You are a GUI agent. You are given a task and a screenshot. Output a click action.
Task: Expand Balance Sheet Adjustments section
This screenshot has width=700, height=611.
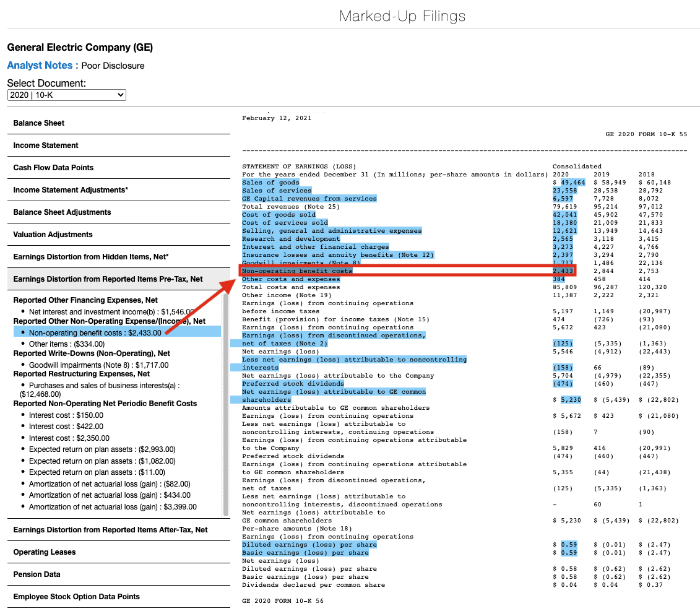click(x=119, y=212)
